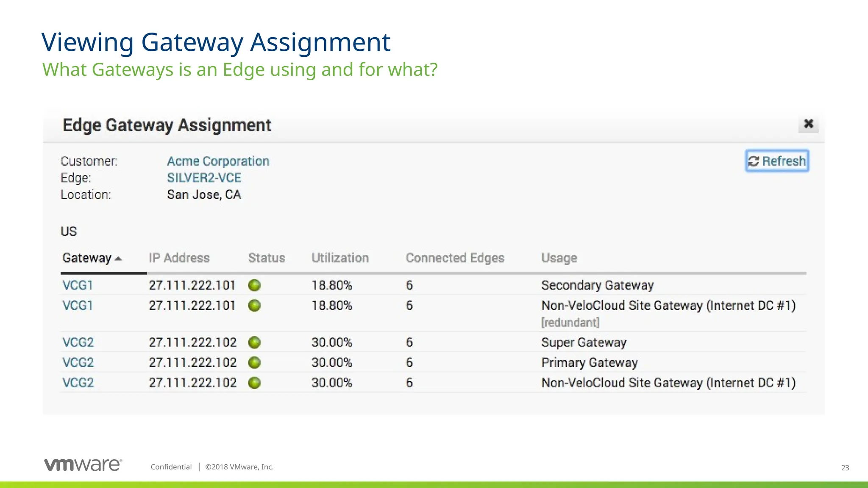
Task: Select IP 27.111.222.102 in Super Gateway row
Action: tap(192, 342)
